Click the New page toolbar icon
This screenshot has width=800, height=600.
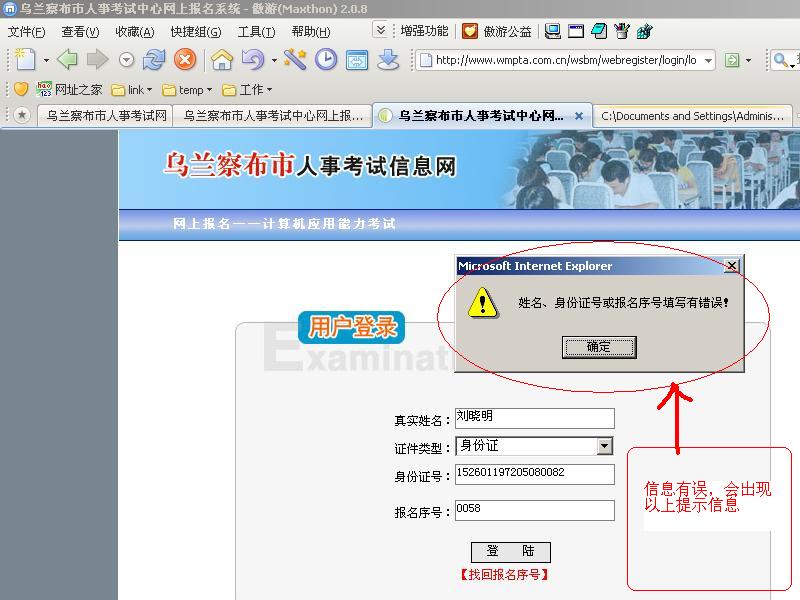click(x=24, y=60)
